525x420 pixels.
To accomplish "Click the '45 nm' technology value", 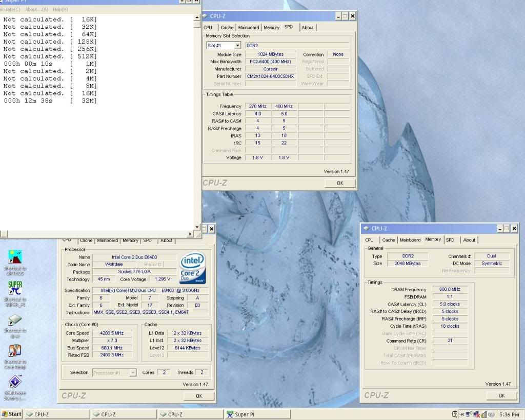I will pyautogui.click(x=104, y=279).
